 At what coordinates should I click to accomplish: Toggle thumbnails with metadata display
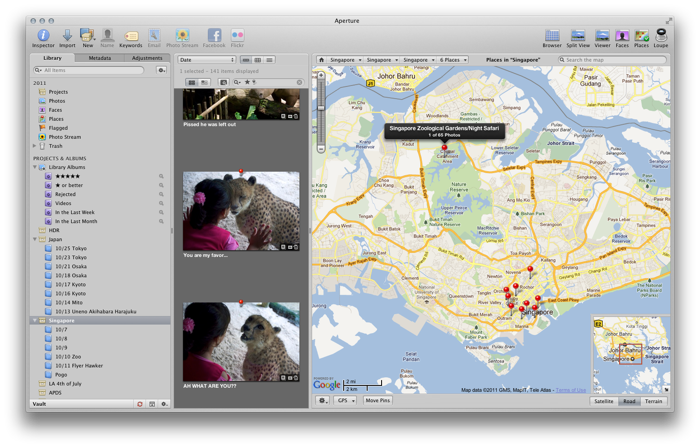pos(204,82)
